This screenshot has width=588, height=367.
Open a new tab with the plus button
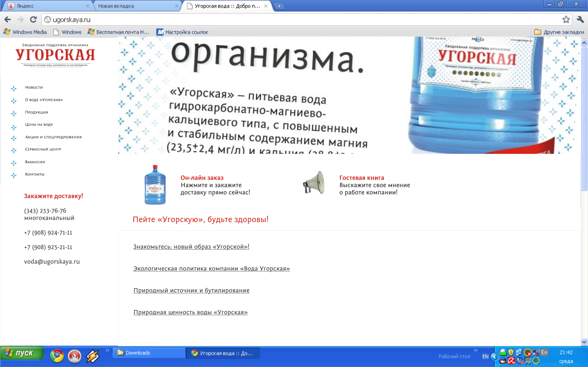(x=279, y=6)
